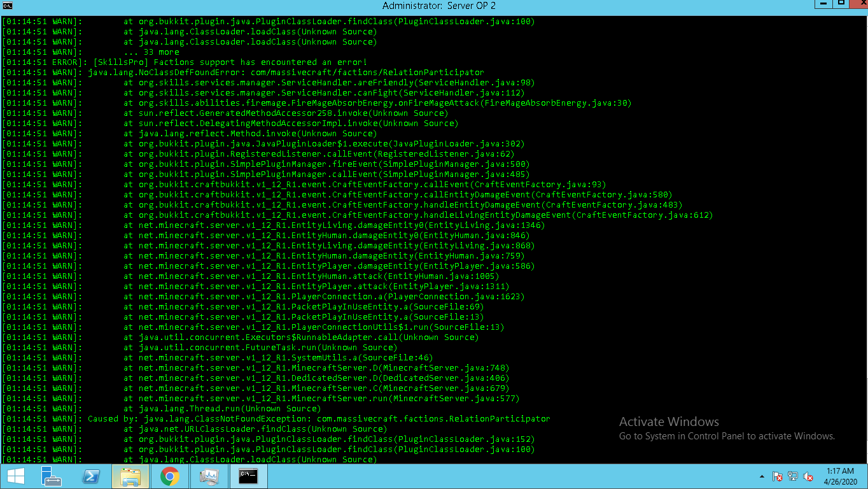
Task: Click the 'Caused by: java.lang.ClassNotFoundException' line
Action: 276,419
